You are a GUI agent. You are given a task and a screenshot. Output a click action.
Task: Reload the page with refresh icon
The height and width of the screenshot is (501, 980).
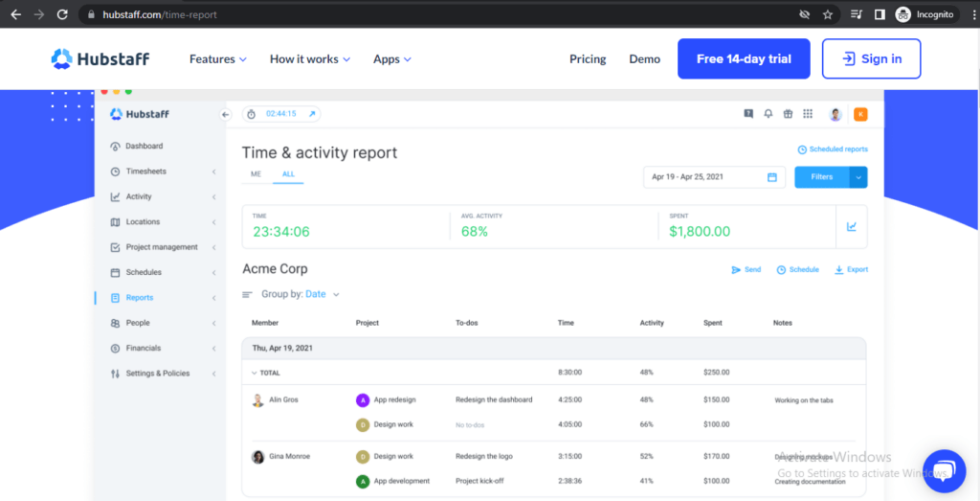62,14
